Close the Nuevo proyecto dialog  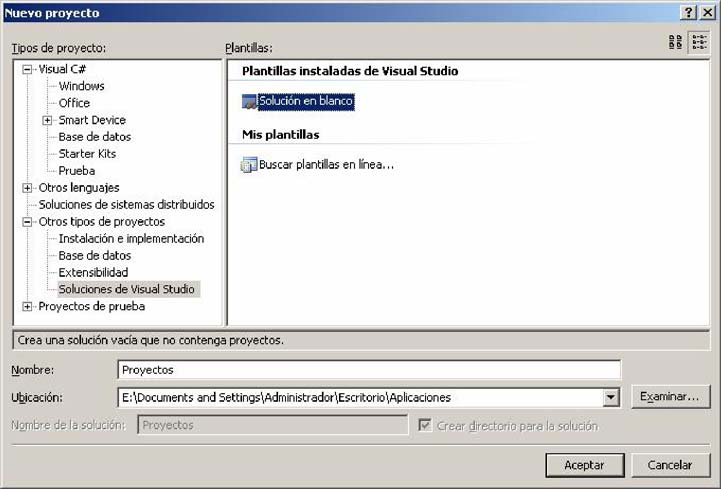pos(707,12)
